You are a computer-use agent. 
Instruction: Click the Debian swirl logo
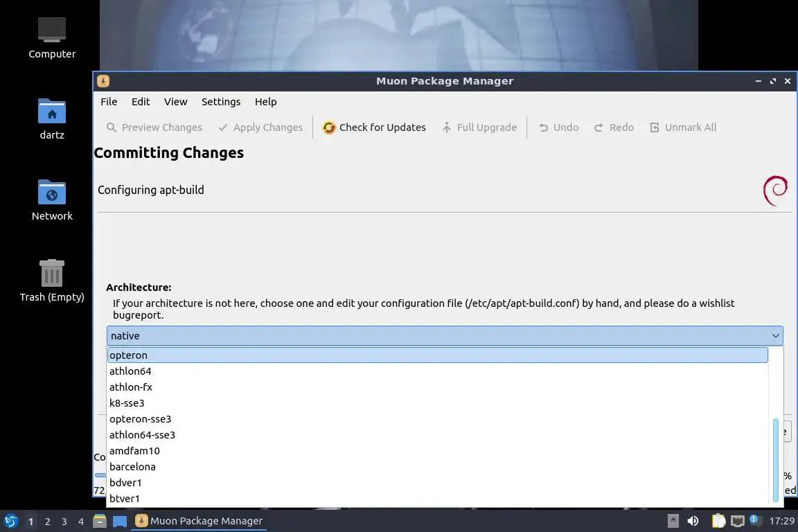775,191
